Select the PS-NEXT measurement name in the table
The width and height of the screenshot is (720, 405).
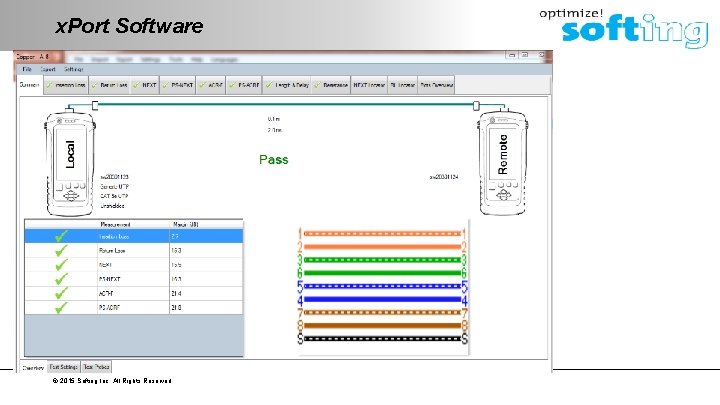coord(109,279)
